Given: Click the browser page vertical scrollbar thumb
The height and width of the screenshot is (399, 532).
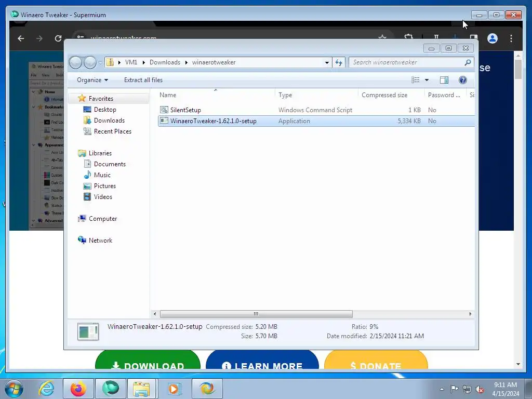Looking at the screenshot, I should tap(518, 69).
